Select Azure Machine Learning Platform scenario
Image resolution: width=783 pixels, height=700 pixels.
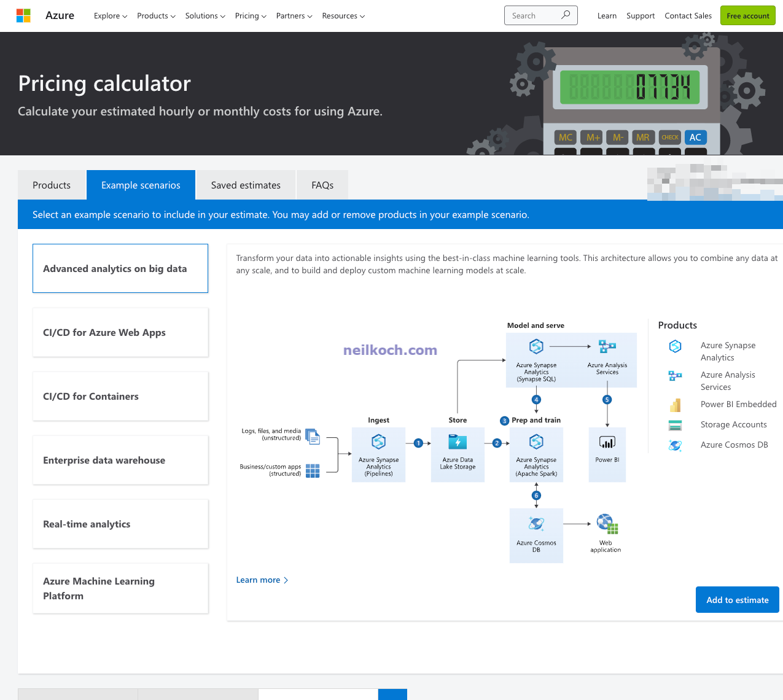pos(120,588)
